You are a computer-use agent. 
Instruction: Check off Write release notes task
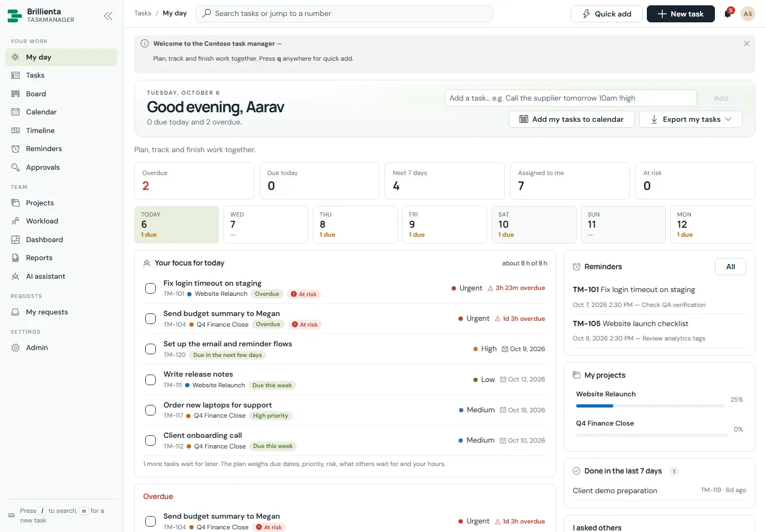point(151,380)
